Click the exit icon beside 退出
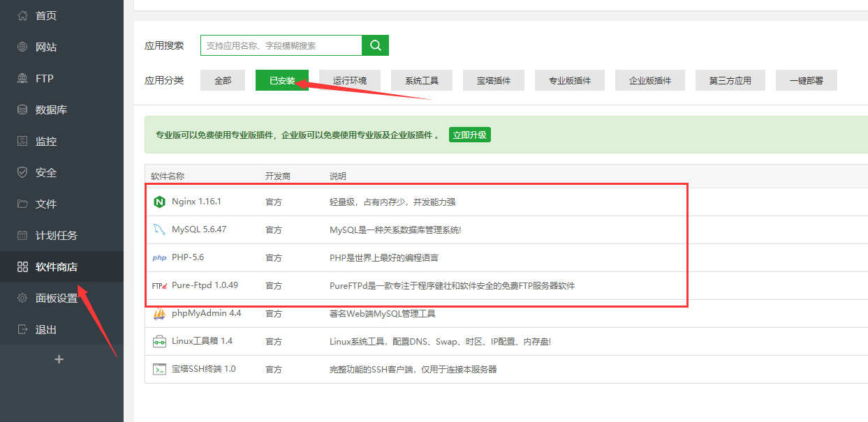Screen dimensions: 868x422 tap(22, 329)
